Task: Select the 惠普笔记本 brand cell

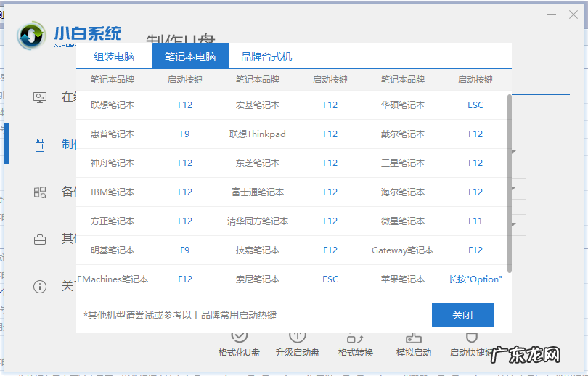Action: point(113,134)
